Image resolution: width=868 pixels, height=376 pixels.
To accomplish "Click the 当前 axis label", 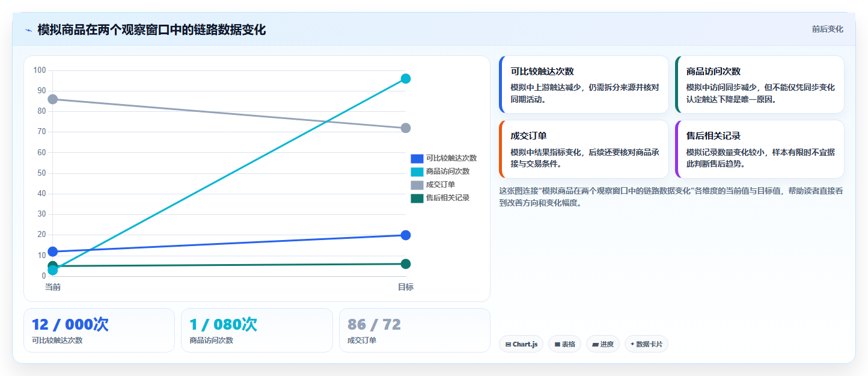I will coord(53,288).
